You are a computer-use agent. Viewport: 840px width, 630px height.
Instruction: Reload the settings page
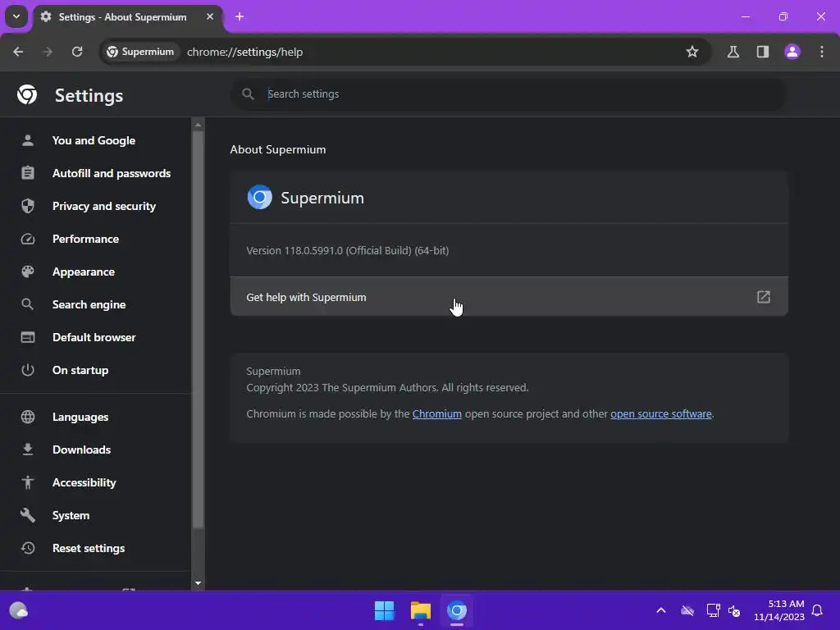[77, 52]
